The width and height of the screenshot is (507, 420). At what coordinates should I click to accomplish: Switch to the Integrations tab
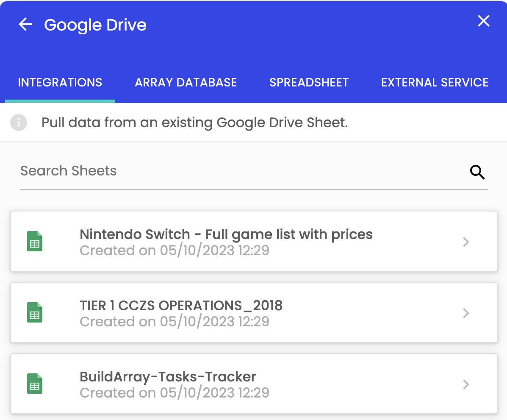click(60, 83)
